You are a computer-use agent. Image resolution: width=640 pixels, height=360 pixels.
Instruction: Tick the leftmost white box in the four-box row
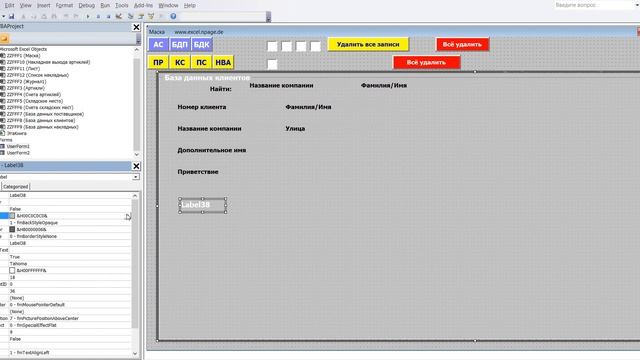click(272, 46)
